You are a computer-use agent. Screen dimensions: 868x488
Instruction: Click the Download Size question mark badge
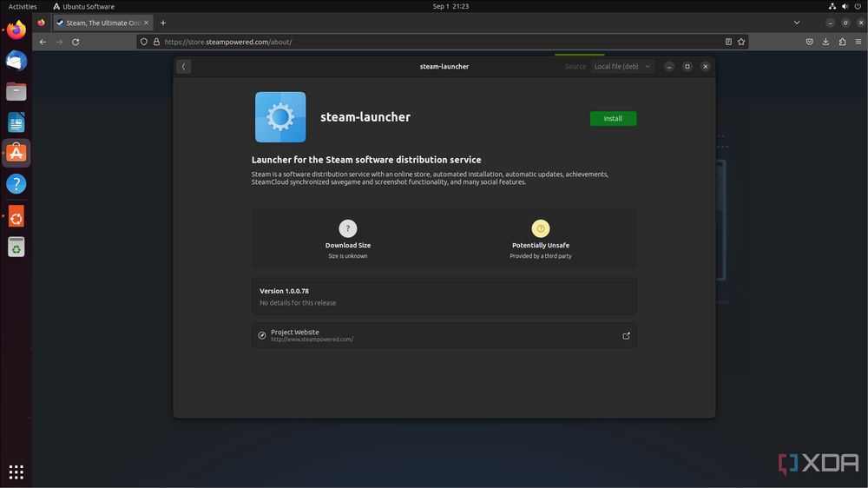[x=348, y=229]
